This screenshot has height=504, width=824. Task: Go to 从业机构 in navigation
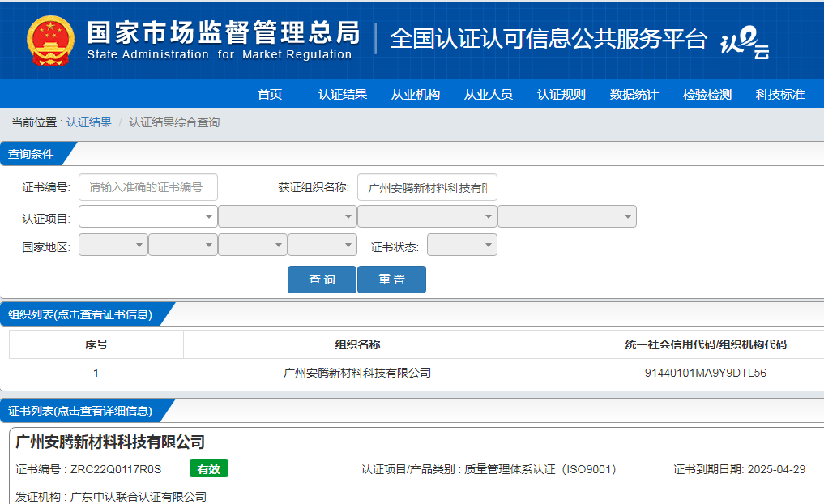[416, 94]
